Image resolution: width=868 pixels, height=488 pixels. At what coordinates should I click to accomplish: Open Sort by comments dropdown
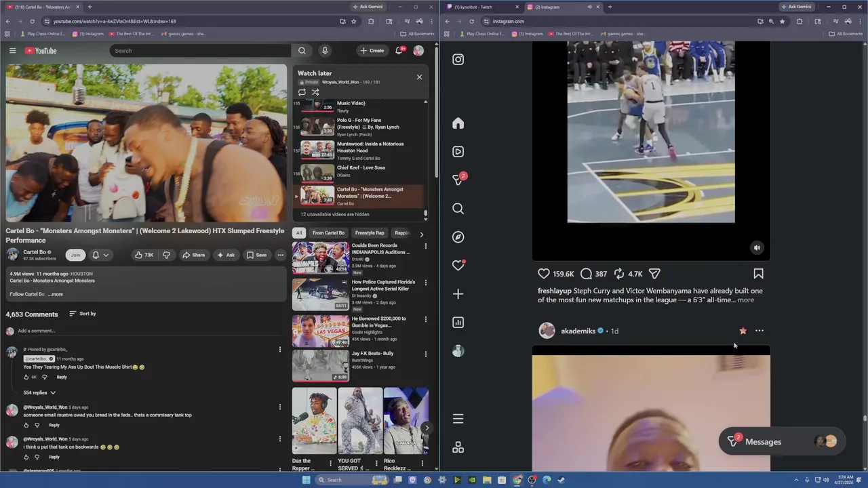83,314
